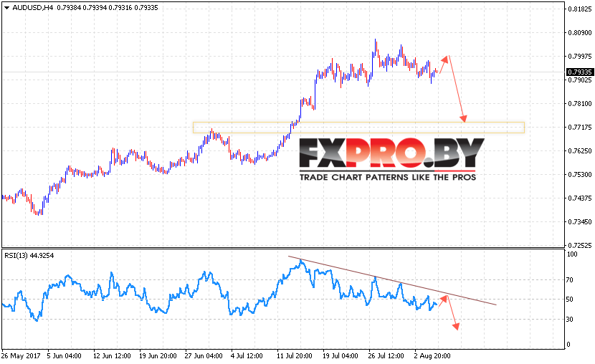The height and width of the screenshot is (364, 595).
Task: Click the 26 May 2017 date label
Action: tap(21, 356)
